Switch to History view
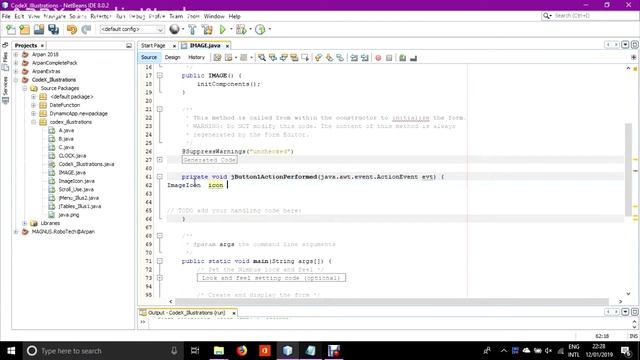The height and width of the screenshot is (360, 640). click(x=196, y=58)
